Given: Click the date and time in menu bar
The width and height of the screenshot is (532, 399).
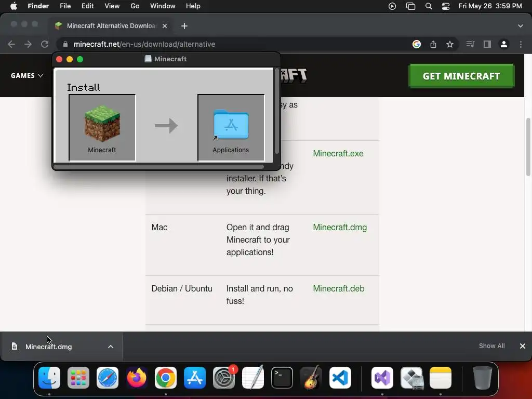Looking at the screenshot, I should (x=490, y=6).
